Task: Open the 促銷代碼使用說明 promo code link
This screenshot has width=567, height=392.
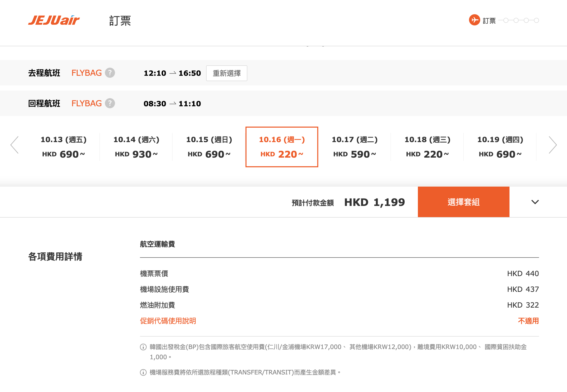Action: tap(168, 321)
